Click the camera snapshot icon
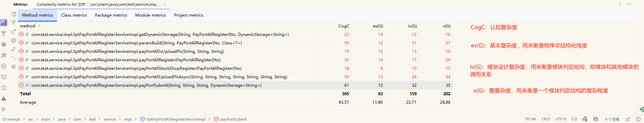 pyautogui.click(x=14, y=40)
